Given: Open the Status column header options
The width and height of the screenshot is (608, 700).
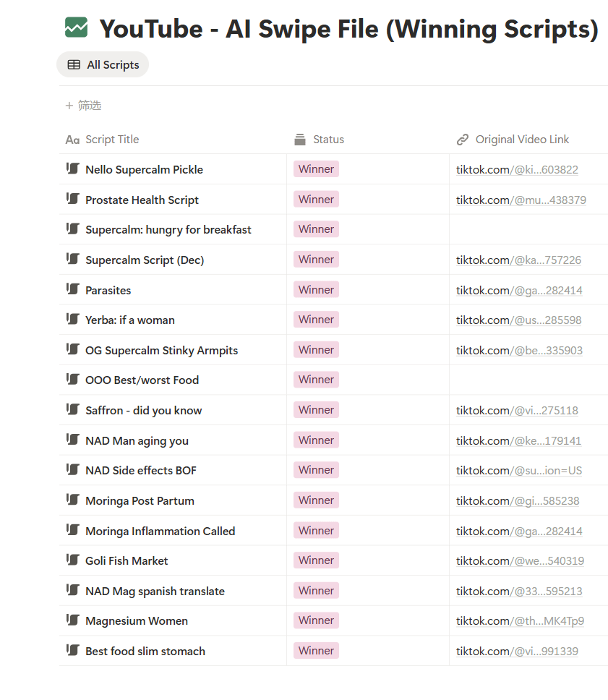Looking at the screenshot, I should tap(328, 140).
